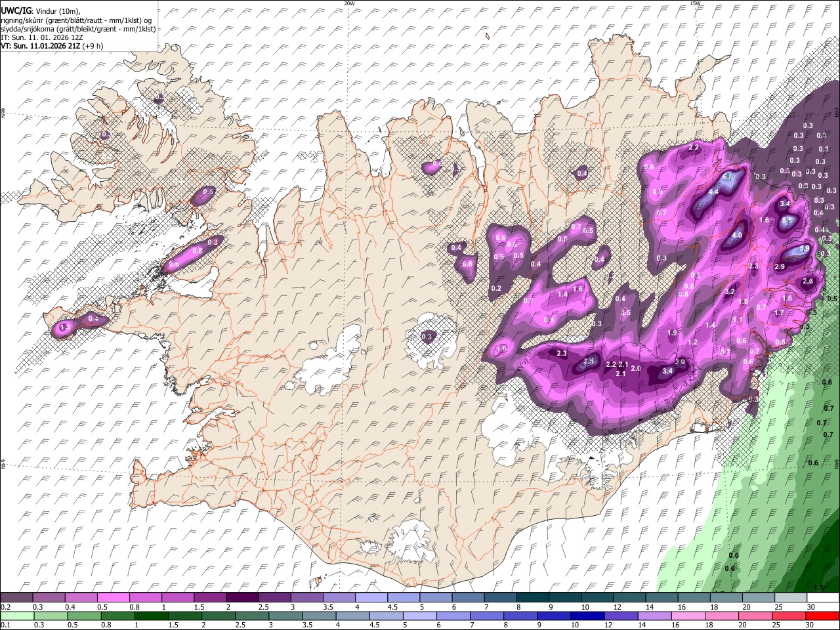Click the 1.7 snowfall value on the map
Image resolution: width=840 pixels, height=630 pixels.
coord(779,313)
